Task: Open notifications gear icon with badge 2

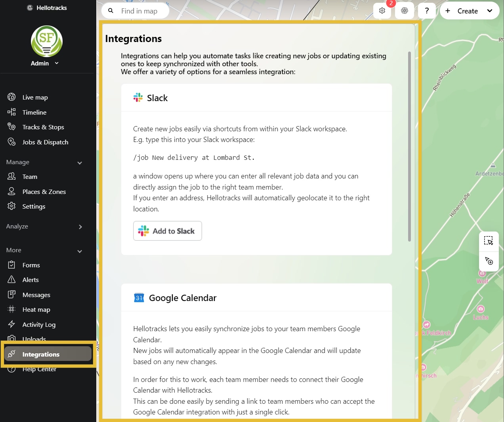Action: 382,11
